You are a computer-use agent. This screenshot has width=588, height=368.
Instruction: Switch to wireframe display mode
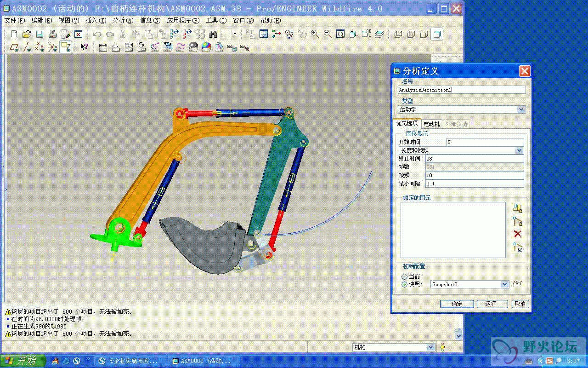(x=398, y=34)
